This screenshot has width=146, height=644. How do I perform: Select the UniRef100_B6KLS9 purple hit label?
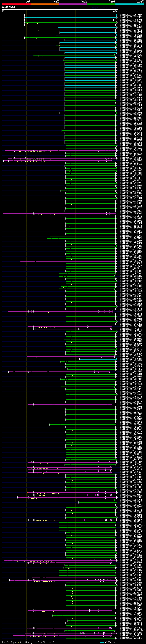click(x=131, y=151)
